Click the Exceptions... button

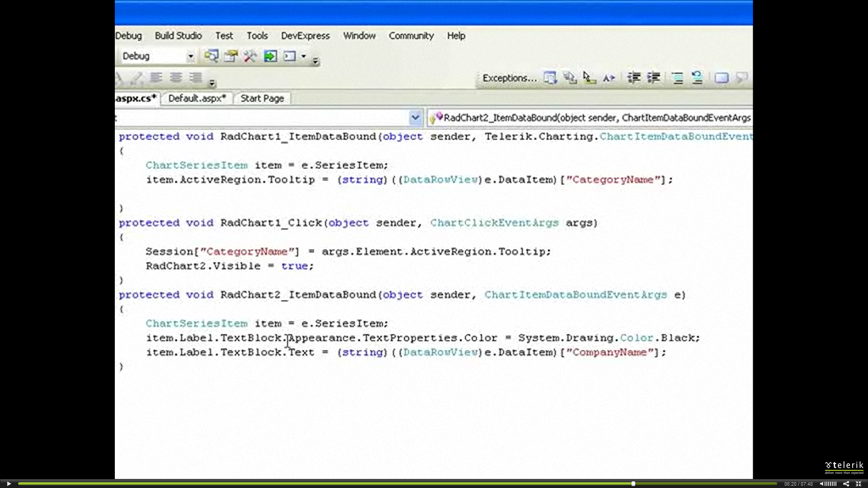pos(509,78)
